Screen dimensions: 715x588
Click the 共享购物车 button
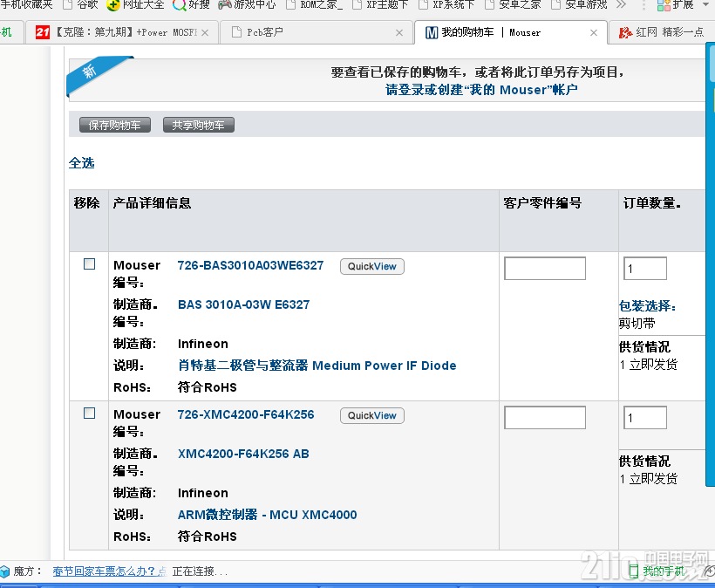tap(199, 125)
